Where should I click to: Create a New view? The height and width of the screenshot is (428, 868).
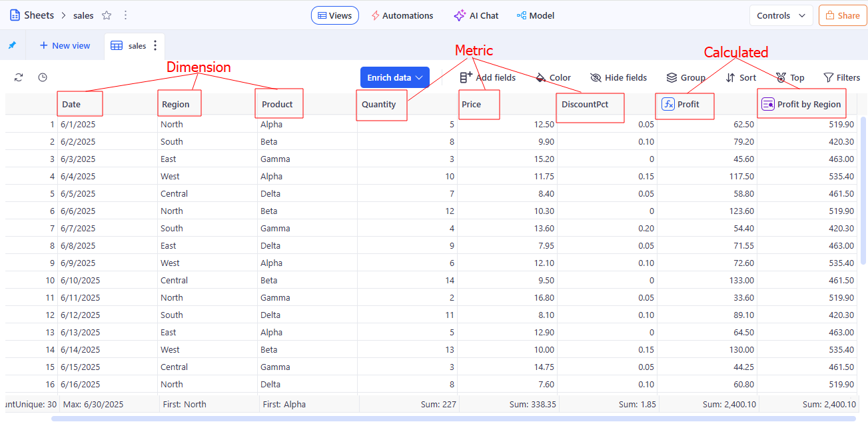pos(65,45)
